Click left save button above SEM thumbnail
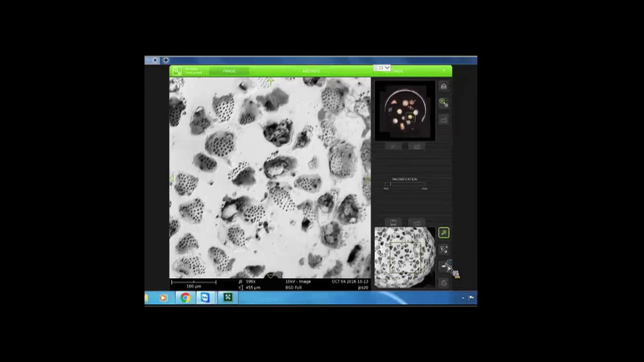The width and height of the screenshot is (644, 362). pos(393,222)
